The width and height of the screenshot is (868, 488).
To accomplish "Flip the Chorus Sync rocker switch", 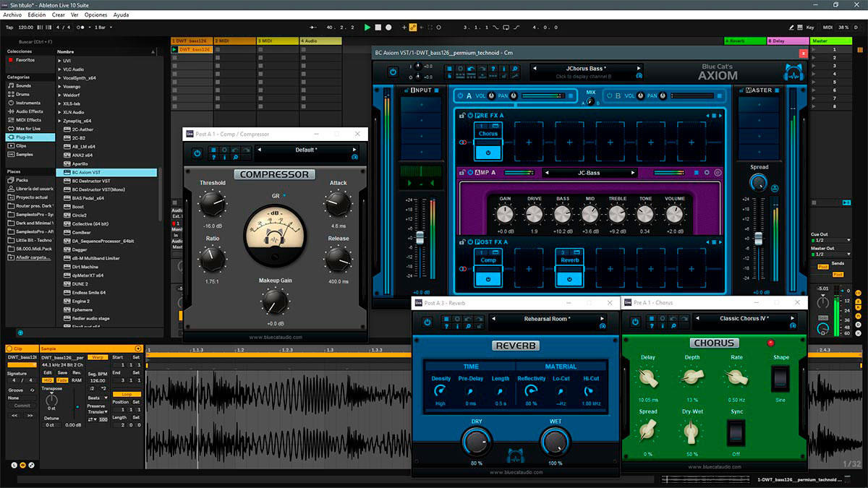I will coord(736,433).
